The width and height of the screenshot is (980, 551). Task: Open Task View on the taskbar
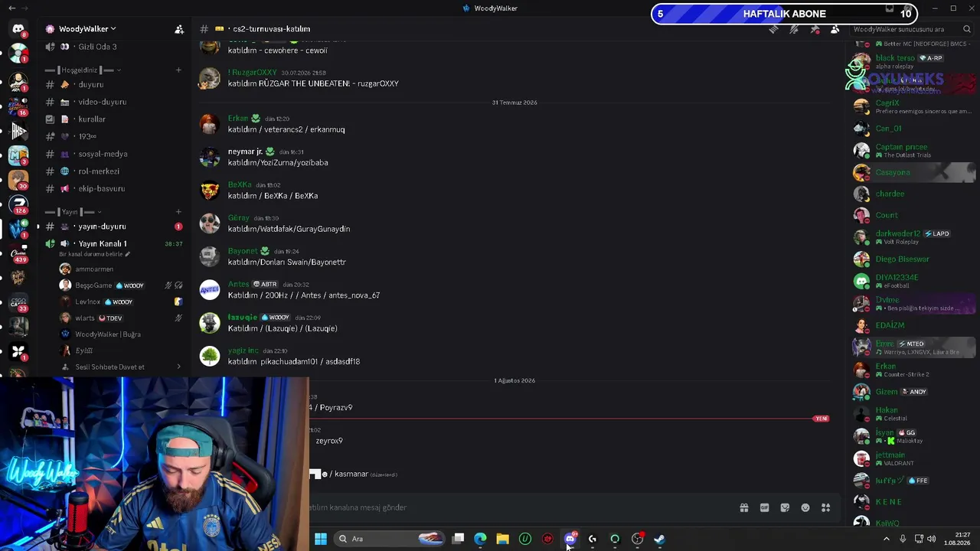click(458, 539)
